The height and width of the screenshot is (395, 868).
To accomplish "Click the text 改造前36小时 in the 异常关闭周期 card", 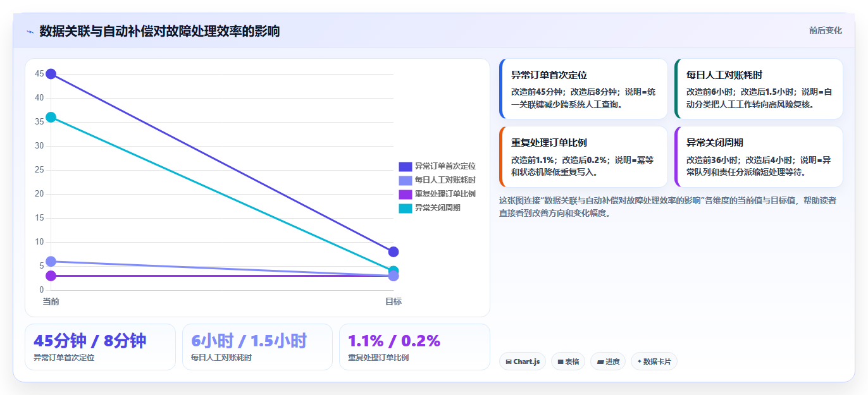I will (712, 160).
